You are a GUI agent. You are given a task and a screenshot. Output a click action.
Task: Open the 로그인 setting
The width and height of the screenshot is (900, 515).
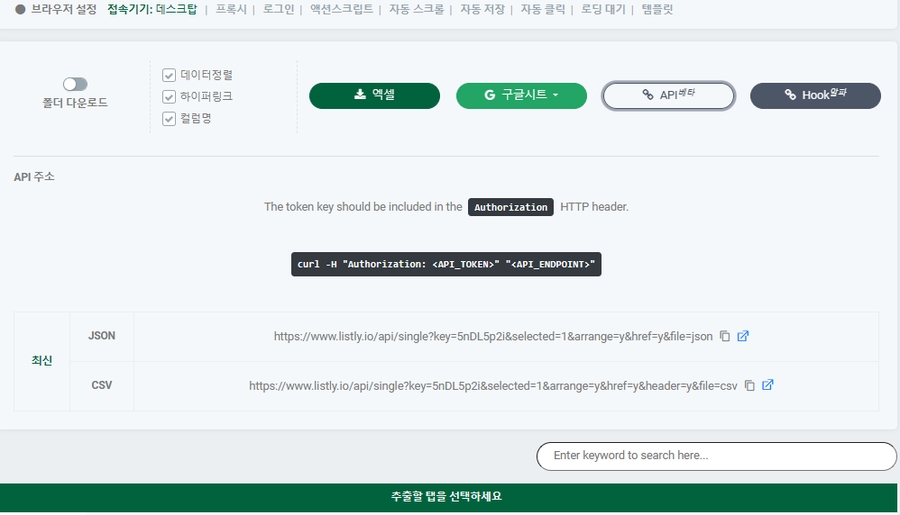(278, 9)
